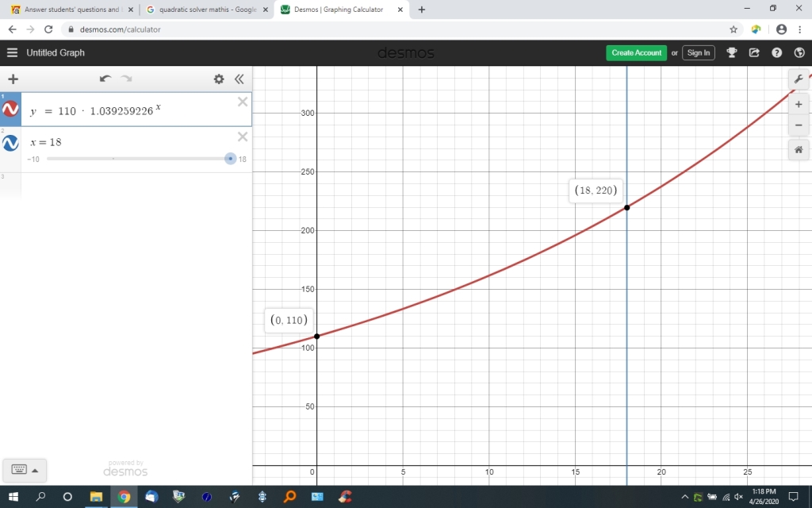The image size is (812, 508).
Task: Open graph settings wrench
Action: pyautogui.click(x=799, y=79)
